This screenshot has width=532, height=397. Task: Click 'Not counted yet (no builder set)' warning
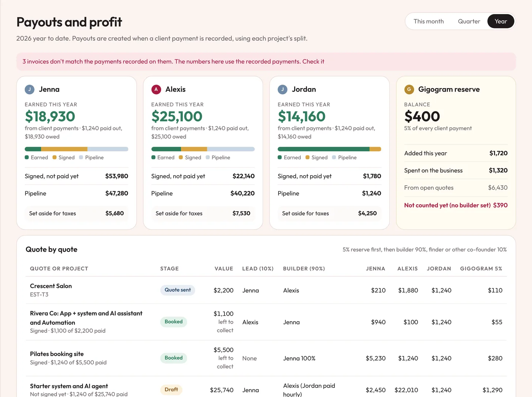pos(456,205)
